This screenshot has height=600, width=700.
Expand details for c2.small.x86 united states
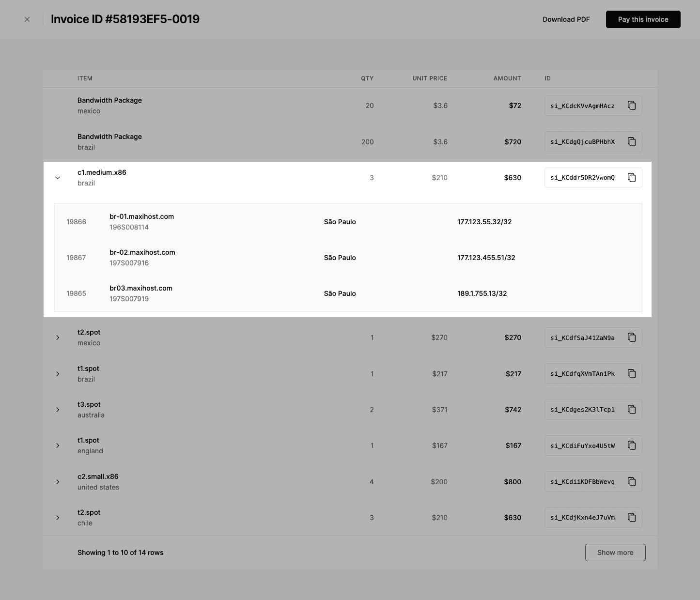(58, 481)
